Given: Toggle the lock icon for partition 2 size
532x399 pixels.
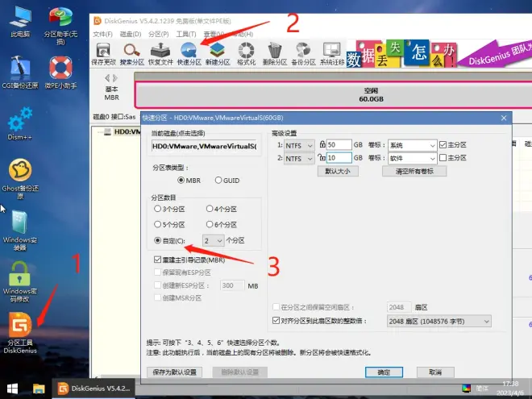Looking at the screenshot, I should click(322, 157).
